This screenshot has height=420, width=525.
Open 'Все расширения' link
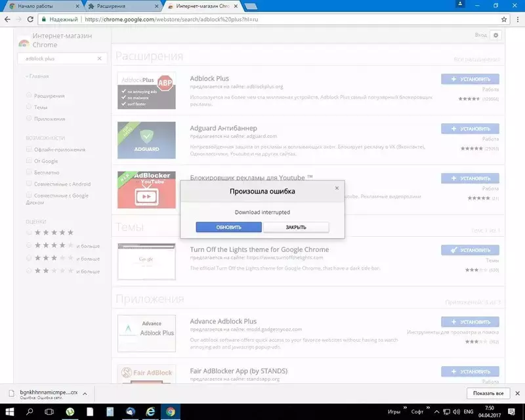[477, 59]
